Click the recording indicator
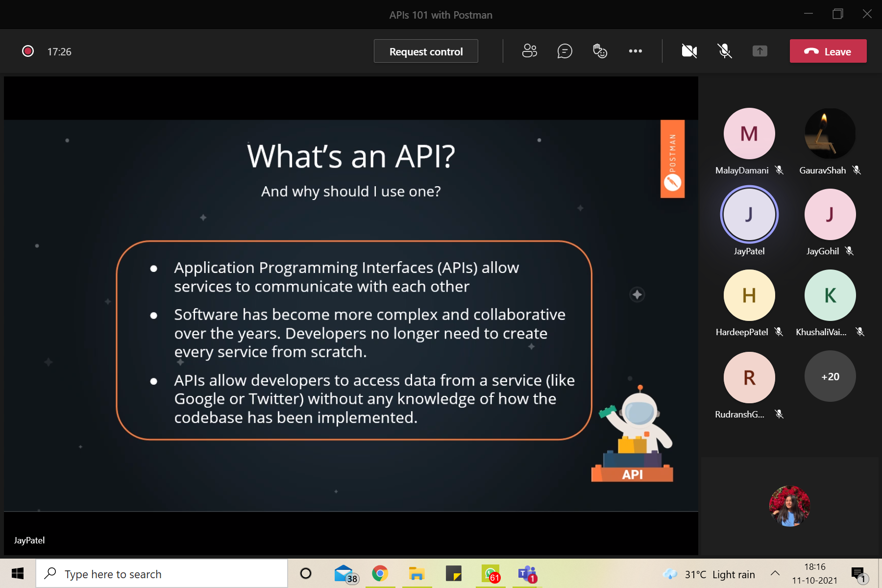This screenshot has height=588, width=882. pos(28,51)
